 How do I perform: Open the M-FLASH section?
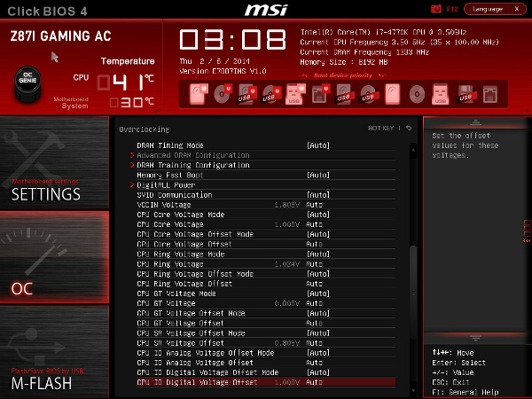[x=54, y=352]
